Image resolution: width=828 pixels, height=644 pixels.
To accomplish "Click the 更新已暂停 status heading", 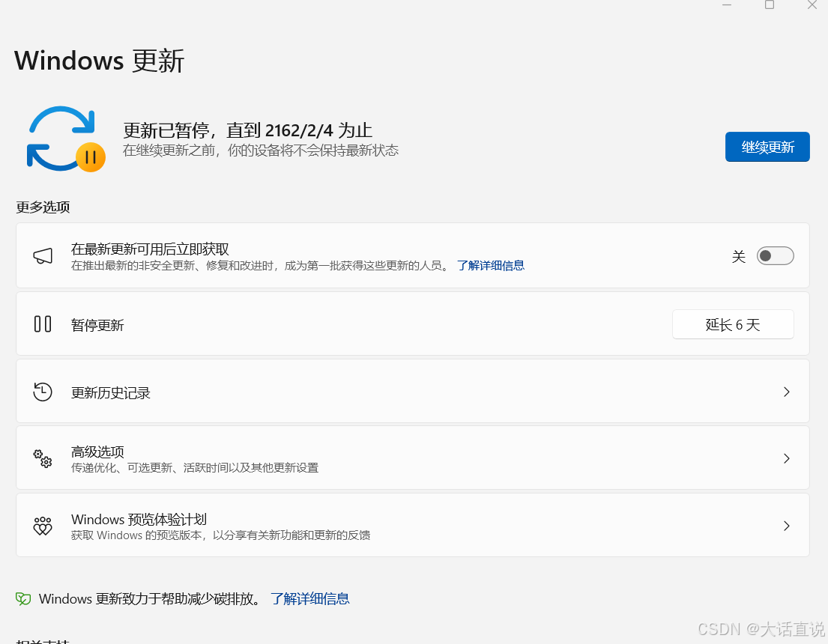I will point(248,130).
